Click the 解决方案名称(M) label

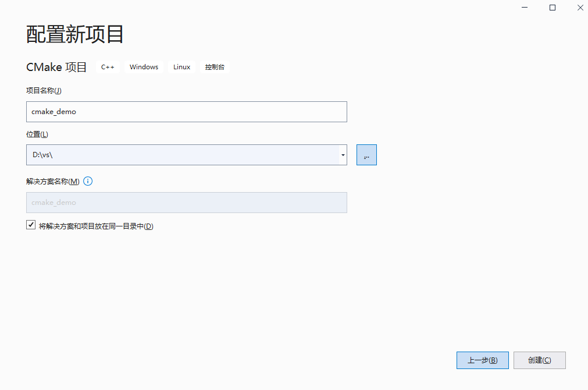[x=52, y=181]
